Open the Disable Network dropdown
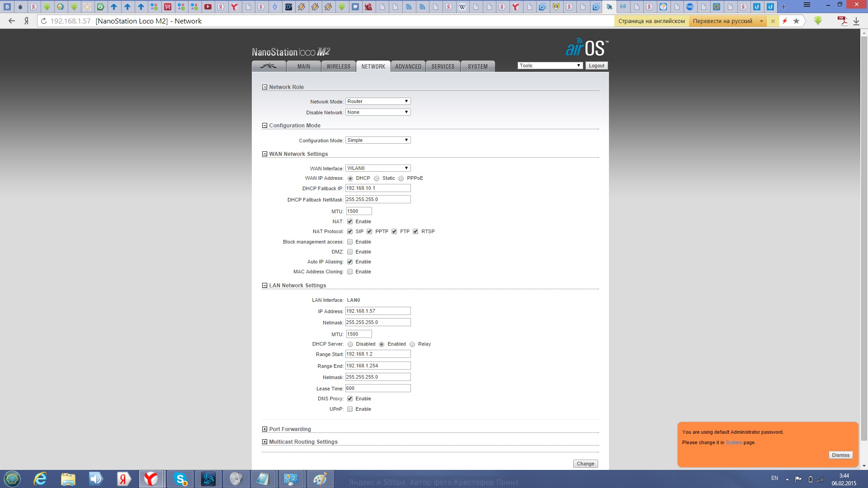Image resolution: width=868 pixels, height=488 pixels. coord(378,112)
